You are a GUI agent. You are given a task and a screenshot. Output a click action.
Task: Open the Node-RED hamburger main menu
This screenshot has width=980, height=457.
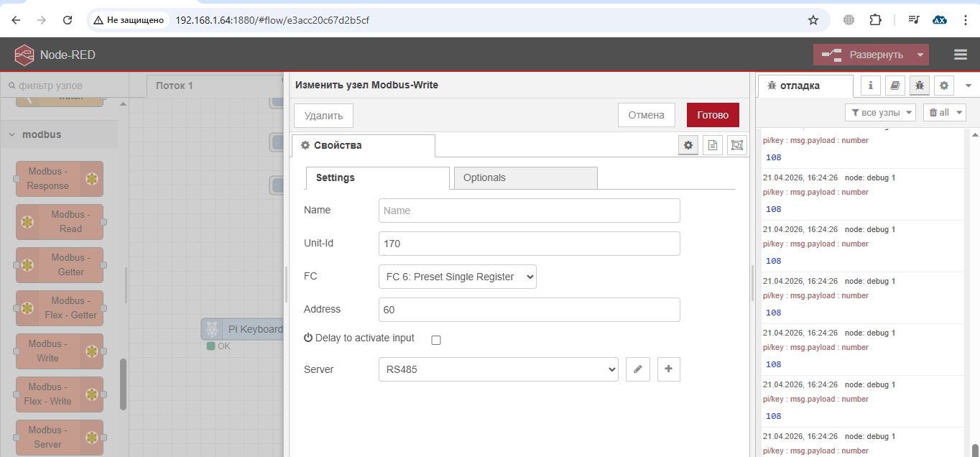coord(961,55)
